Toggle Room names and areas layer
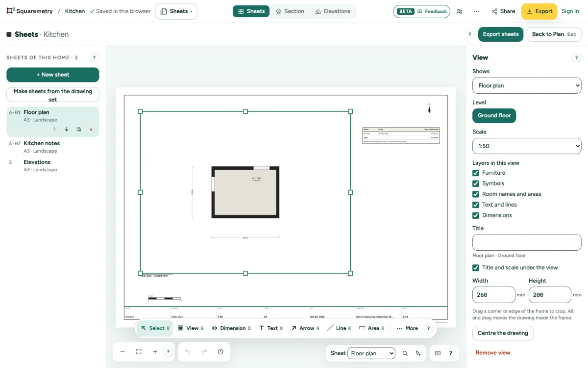Screen dimensions: 588x368 pyautogui.click(x=476, y=194)
